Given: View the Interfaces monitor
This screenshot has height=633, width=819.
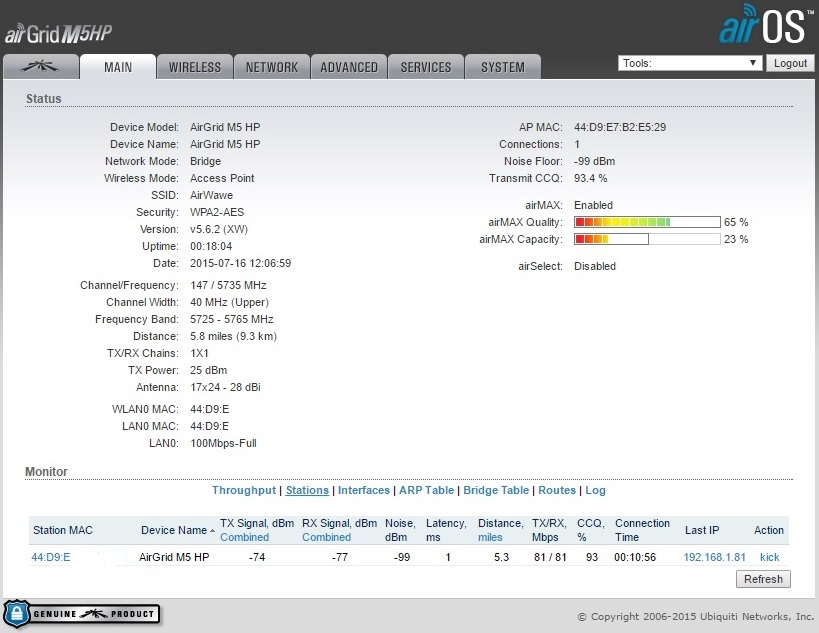Looking at the screenshot, I should [364, 490].
